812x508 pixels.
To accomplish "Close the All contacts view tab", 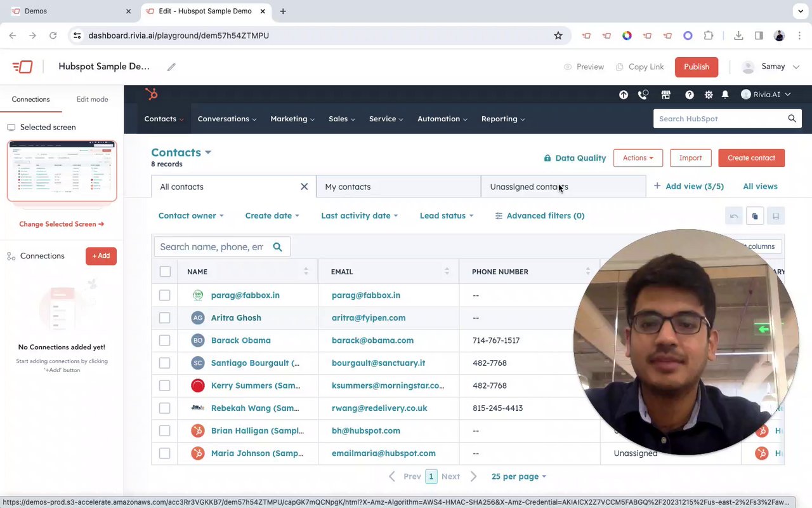I will tap(304, 187).
